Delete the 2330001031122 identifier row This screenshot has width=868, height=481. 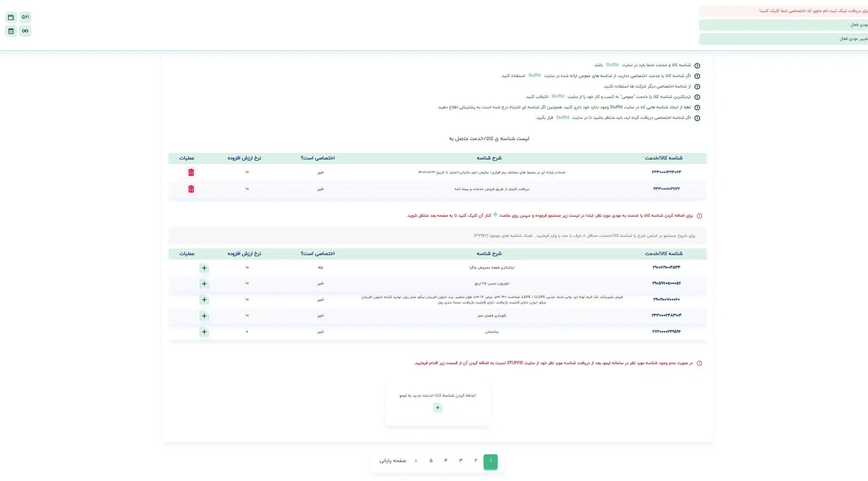(x=191, y=189)
